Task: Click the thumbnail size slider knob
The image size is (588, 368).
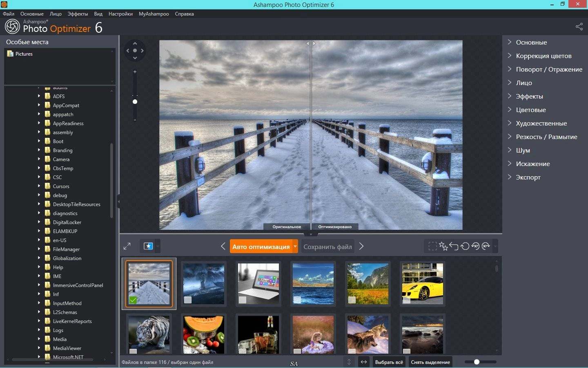Action: (x=477, y=362)
